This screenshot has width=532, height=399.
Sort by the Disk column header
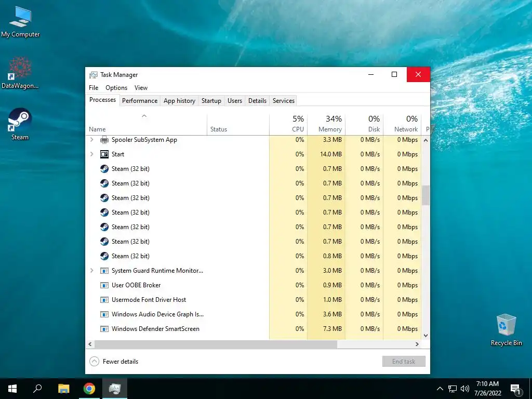pyautogui.click(x=364, y=124)
